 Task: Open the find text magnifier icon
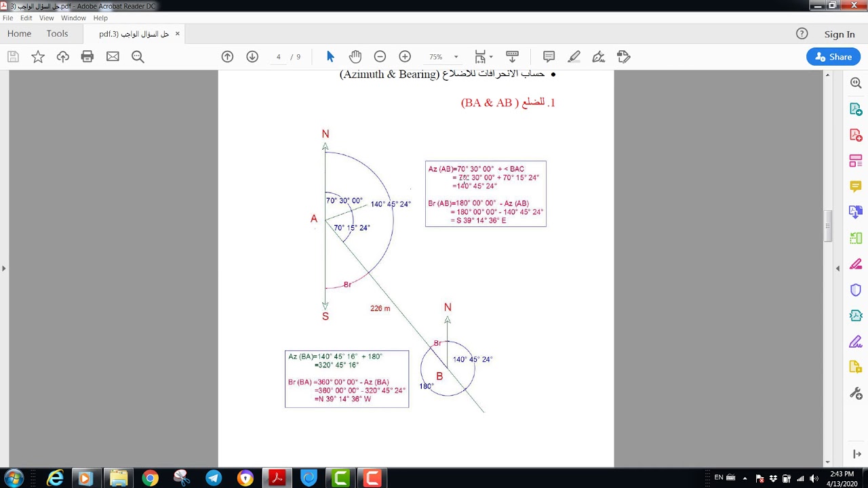(138, 57)
